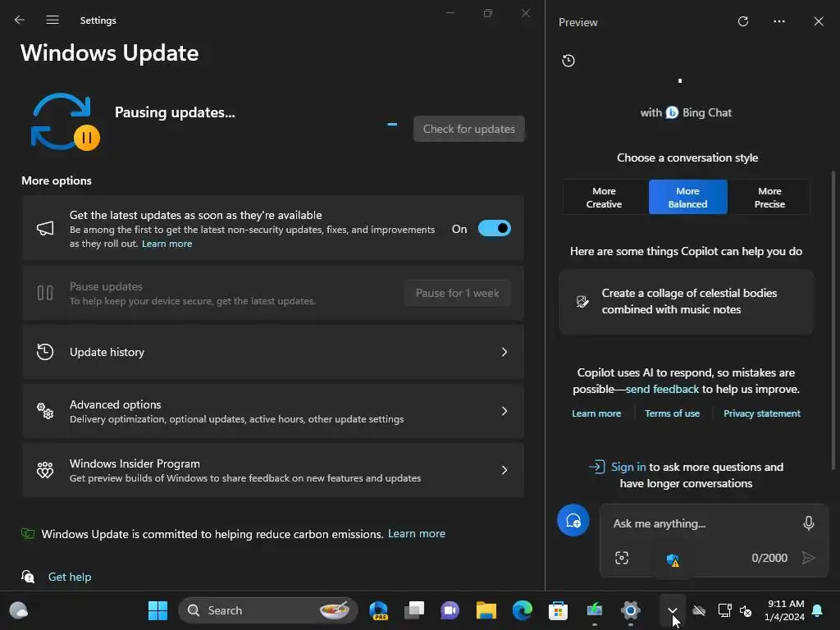The image size is (840, 630).
Task: Click the Windows Insider Program hearts icon
Action: [45, 470]
